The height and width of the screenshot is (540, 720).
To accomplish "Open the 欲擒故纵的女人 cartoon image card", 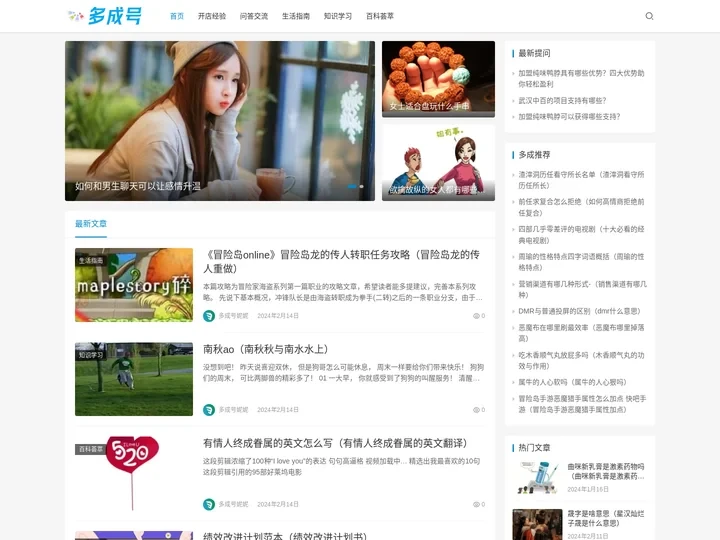I will click(x=438, y=163).
